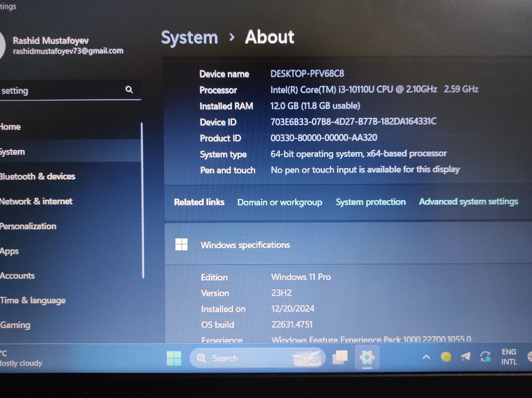532x398 pixels.
Task: Click the 12.0 GB installed RAM value
Action: coord(315,105)
